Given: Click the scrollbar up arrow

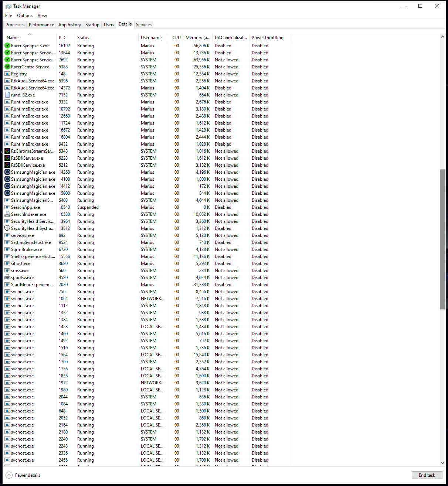Looking at the screenshot, I should [x=442, y=37].
